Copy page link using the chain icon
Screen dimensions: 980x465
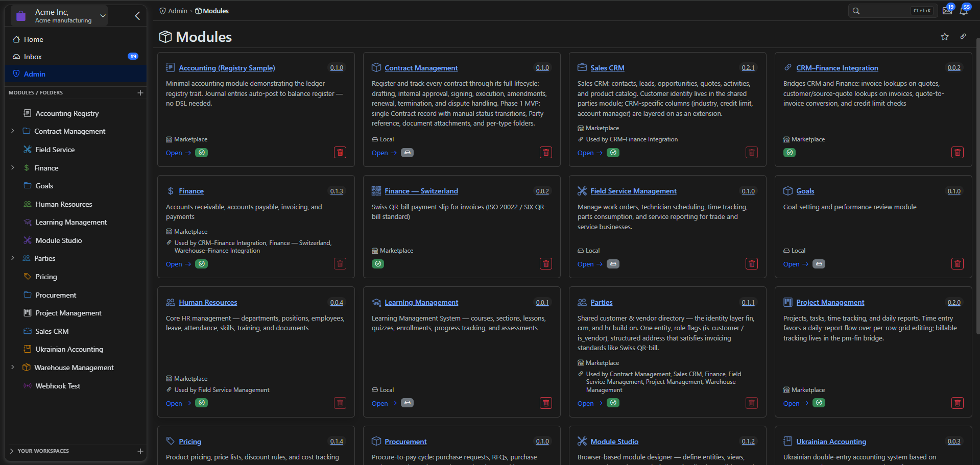tap(963, 37)
